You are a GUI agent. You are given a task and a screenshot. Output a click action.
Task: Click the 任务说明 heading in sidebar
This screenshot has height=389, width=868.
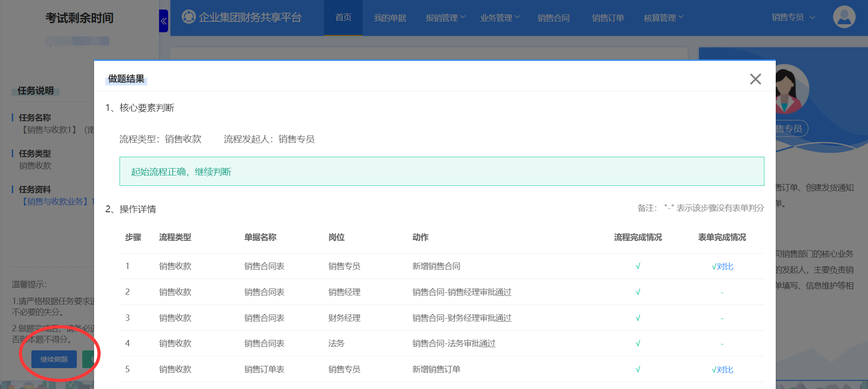pyautogui.click(x=35, y=91)
